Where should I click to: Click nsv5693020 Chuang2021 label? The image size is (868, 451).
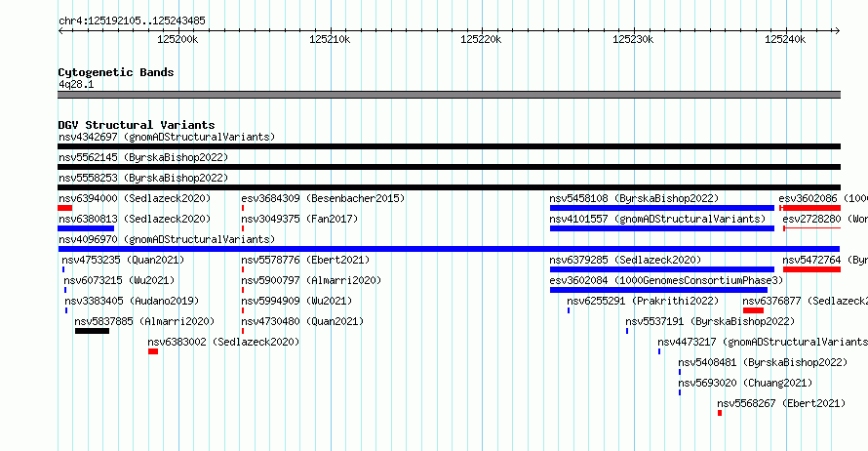(745, 383)
